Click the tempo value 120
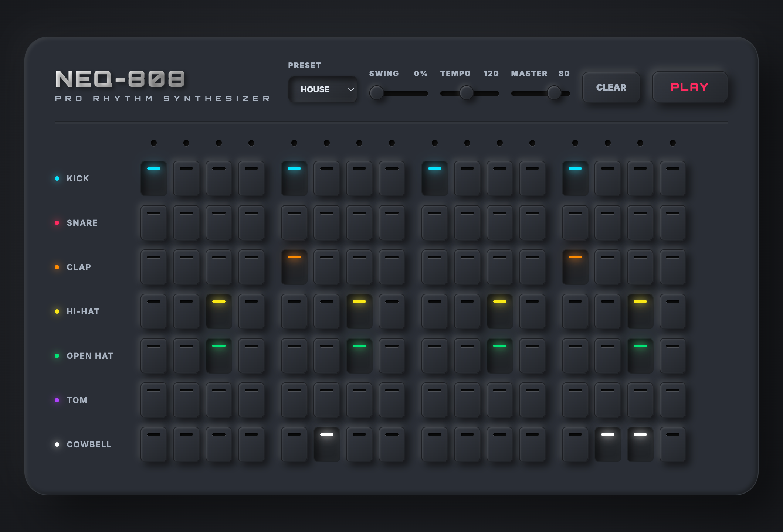The image size is (783, 532). pos(491,74)
